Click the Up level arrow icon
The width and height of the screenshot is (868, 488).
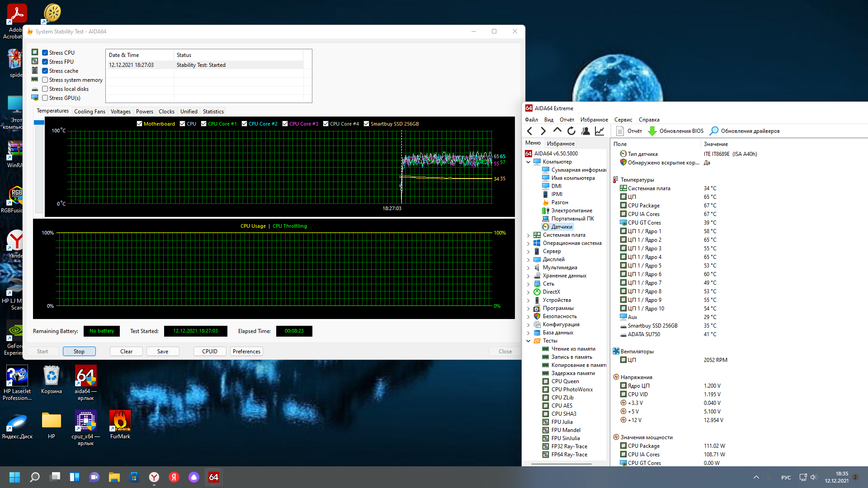[x=557, y=131]
